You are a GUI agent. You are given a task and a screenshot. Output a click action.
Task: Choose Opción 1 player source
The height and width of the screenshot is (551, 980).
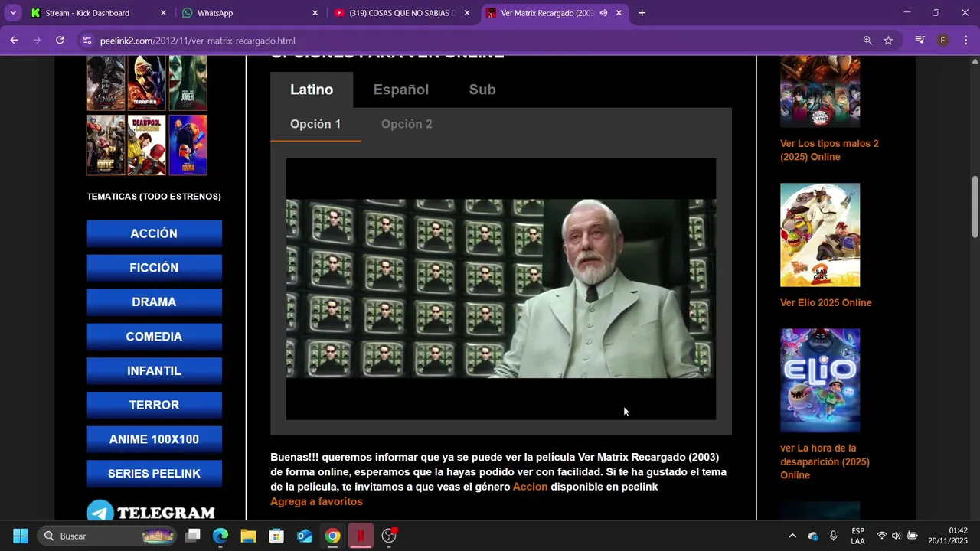tap(315, 124)
